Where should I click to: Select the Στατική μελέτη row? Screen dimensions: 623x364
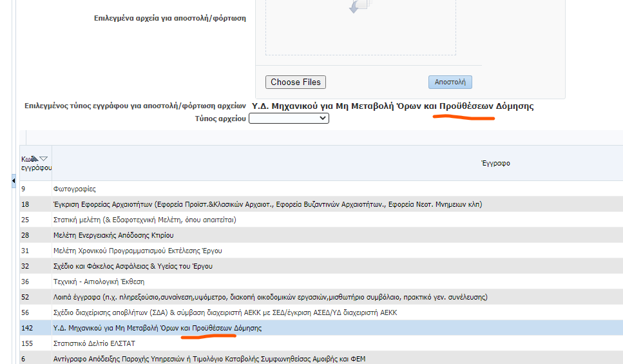pyautogui.click(x=144, y=220)
